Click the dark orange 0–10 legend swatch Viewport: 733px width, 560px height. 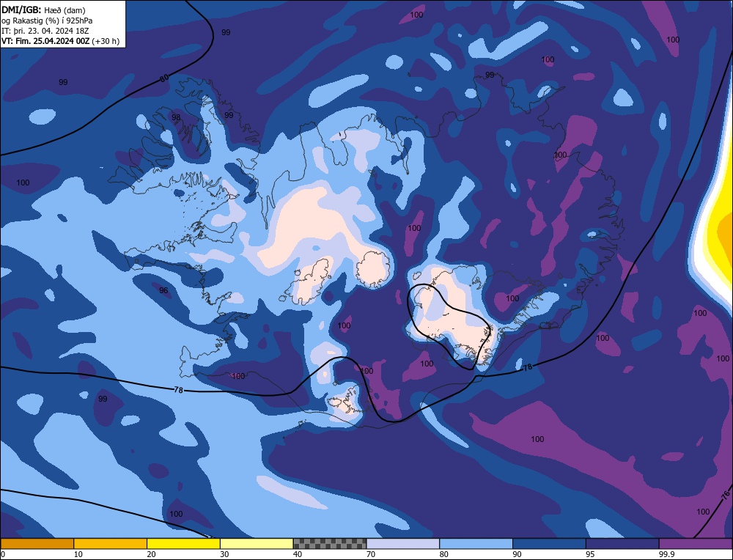37,543
